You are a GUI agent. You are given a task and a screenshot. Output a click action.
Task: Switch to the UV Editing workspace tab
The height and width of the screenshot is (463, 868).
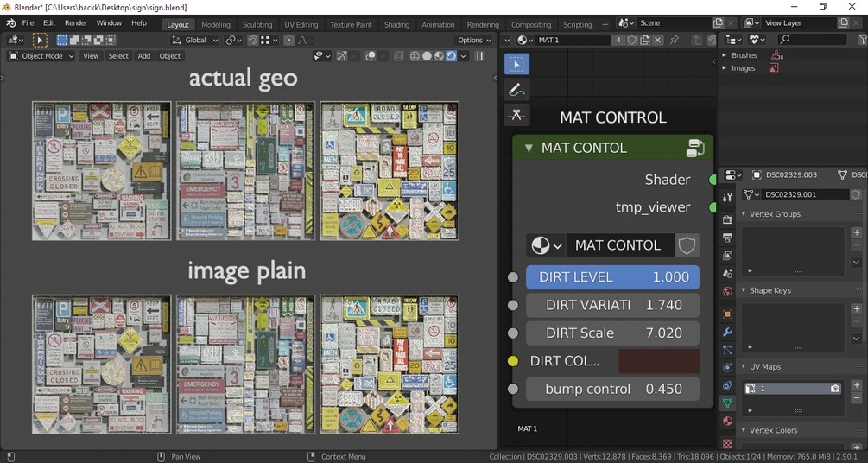click(301, 25)
